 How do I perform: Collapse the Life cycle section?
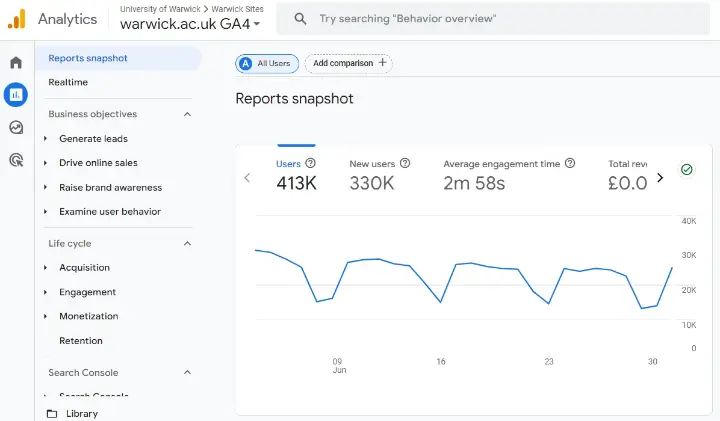point(187,243)
